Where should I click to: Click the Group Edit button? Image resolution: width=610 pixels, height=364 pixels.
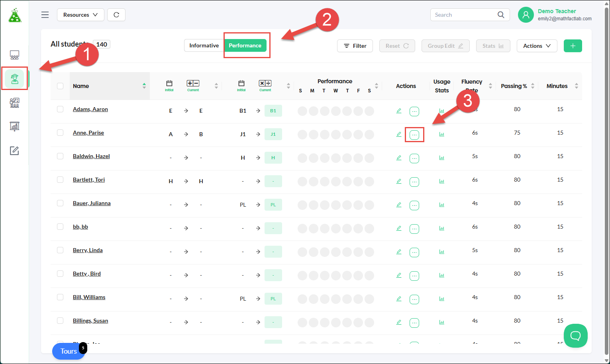pyautogui.click(x=445, y=46)
